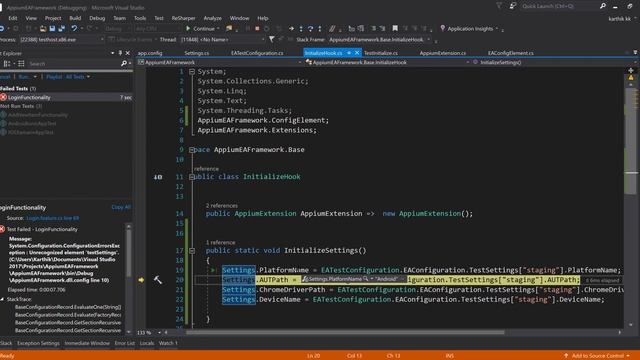Open the ReSharper menu

tap(183, 18)
